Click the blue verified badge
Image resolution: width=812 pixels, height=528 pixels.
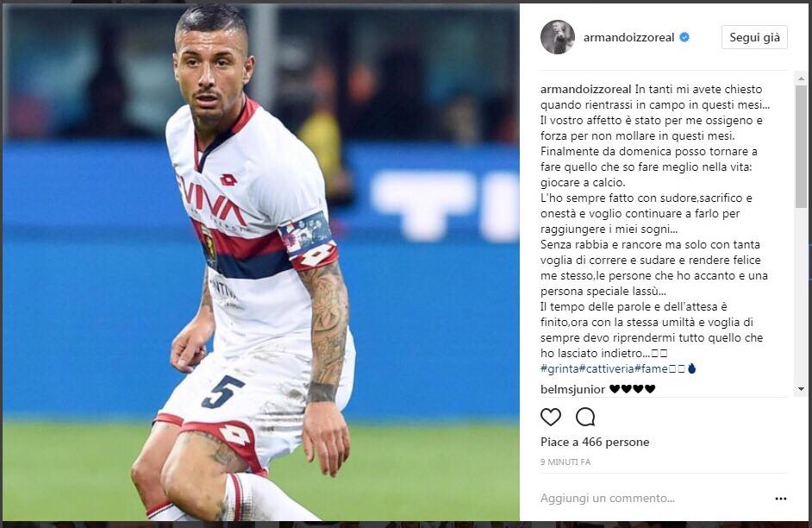[684, 37]
